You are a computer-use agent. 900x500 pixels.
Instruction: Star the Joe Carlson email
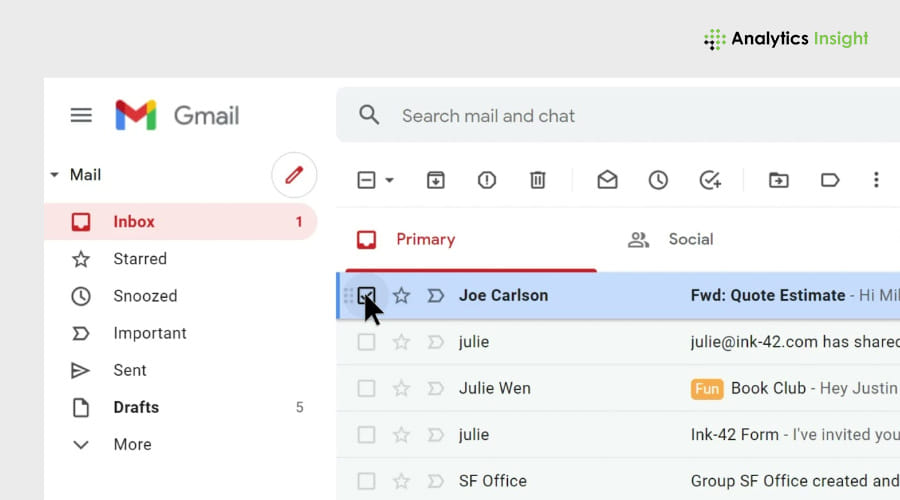tap(401, 296)
